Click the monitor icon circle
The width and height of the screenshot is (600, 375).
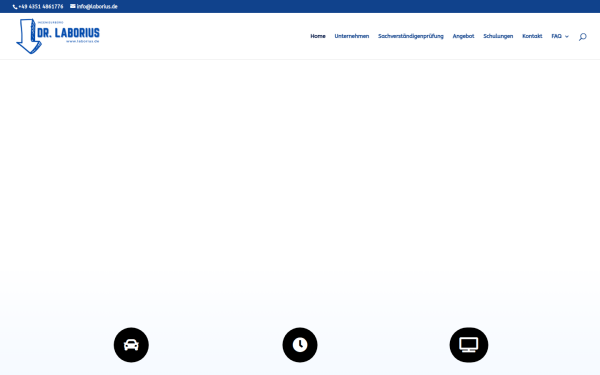tap(469, 345)
